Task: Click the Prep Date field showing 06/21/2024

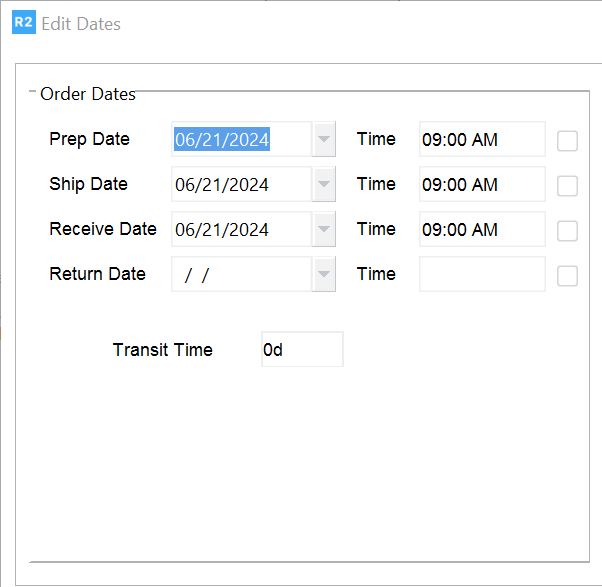Action: click(240, 140)
